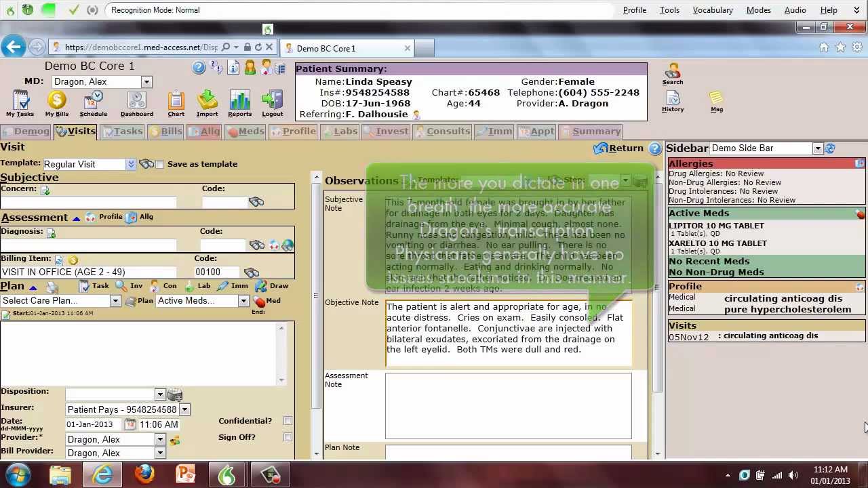Open the Disposition dropdown
The height and width of the screenshot is (488, 868).
point(160,394)
